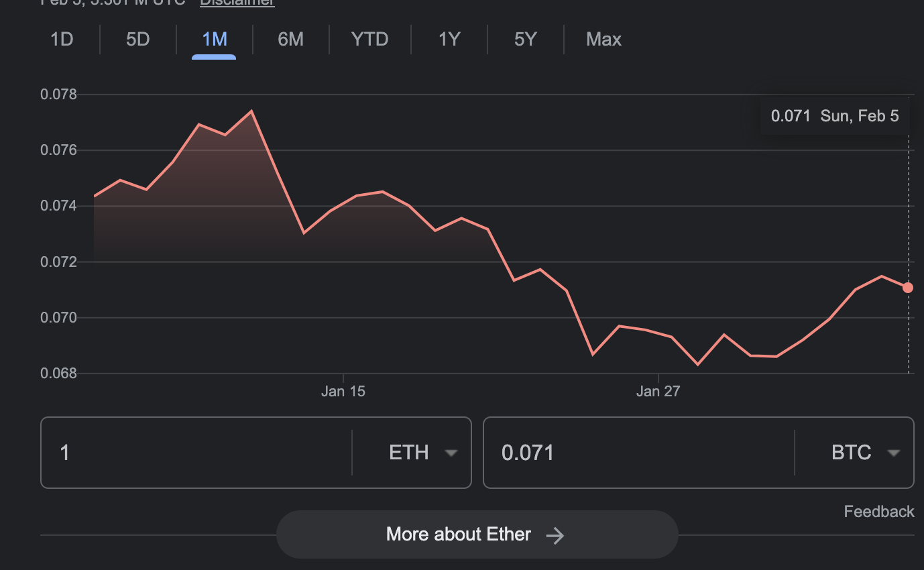The image size is (924, 570).
Task: Select the 1M chart view
Action: click(214, 39)
